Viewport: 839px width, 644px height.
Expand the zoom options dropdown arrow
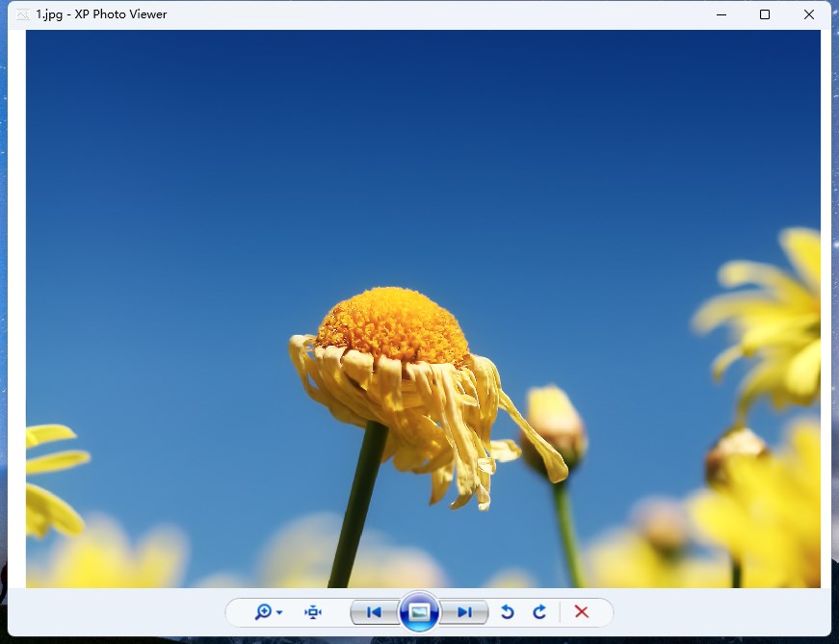click(x=277, y=612)
